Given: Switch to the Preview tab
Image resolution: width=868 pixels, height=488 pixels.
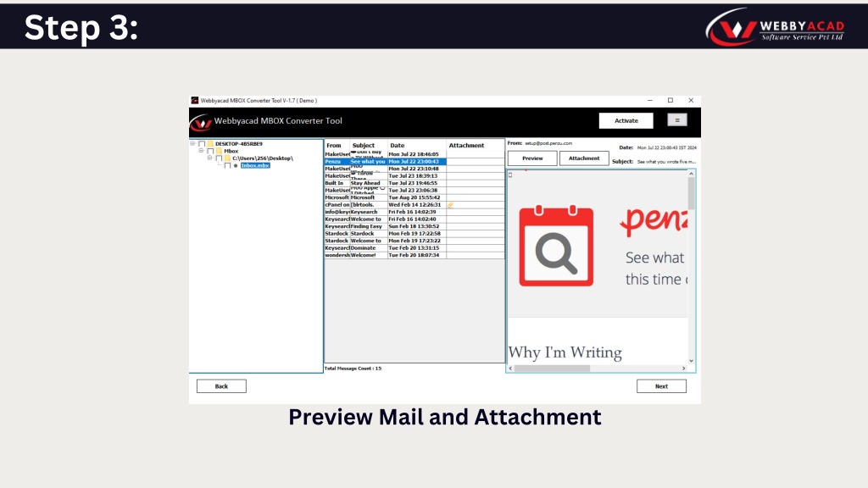Looking at the screenshot, I should [532, 158].
